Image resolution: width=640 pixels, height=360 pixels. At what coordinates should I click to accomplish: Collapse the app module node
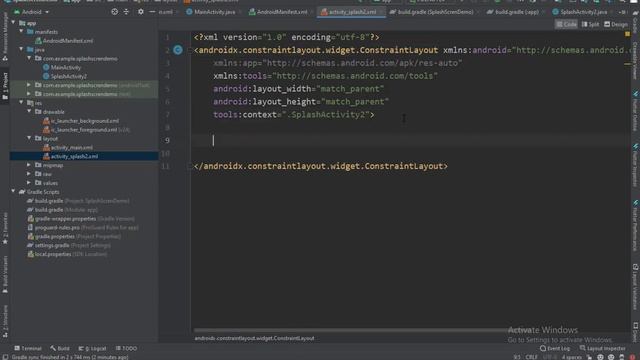point(14,23)
